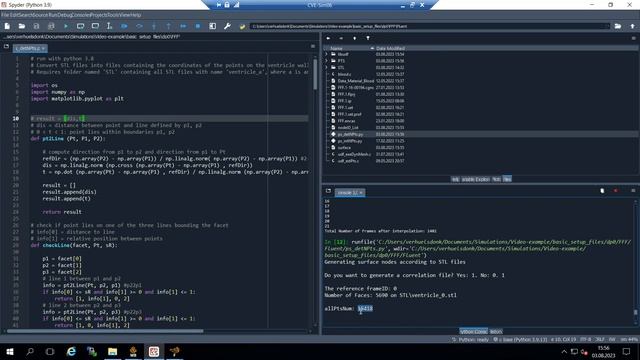Save the current file
640x360 pixels.
(x=36, y=26)
